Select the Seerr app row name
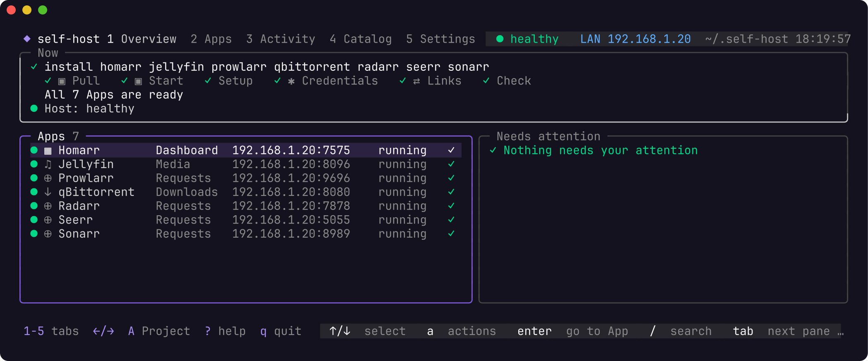The height and width of the screenshot is (361, 868). coord(76,220)
